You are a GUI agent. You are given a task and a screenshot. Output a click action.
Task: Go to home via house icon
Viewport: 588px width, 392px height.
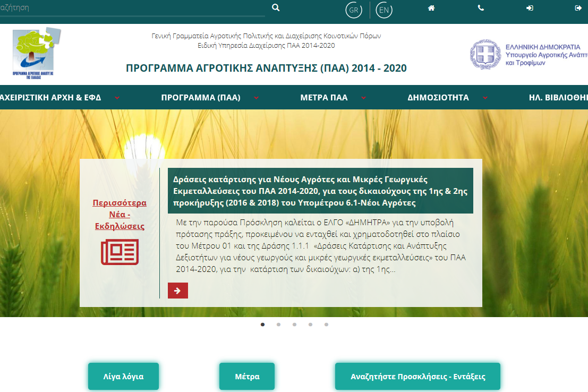(431, 8)
